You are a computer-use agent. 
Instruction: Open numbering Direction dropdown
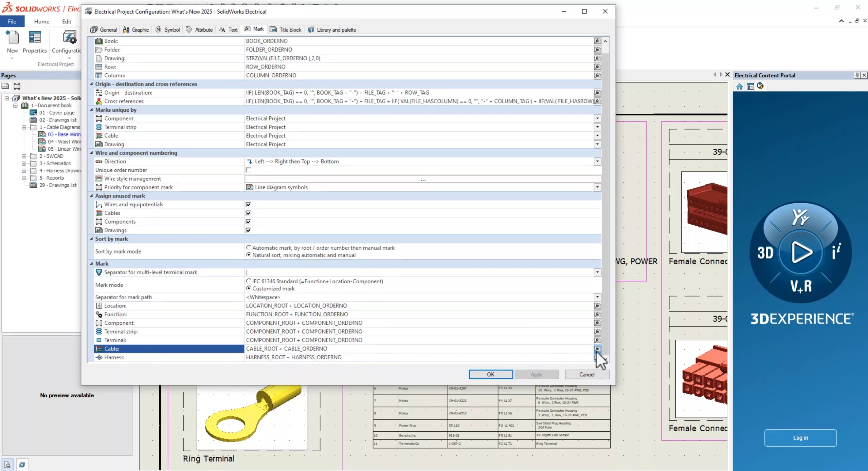pyautogui.click(x=597, y=162)
